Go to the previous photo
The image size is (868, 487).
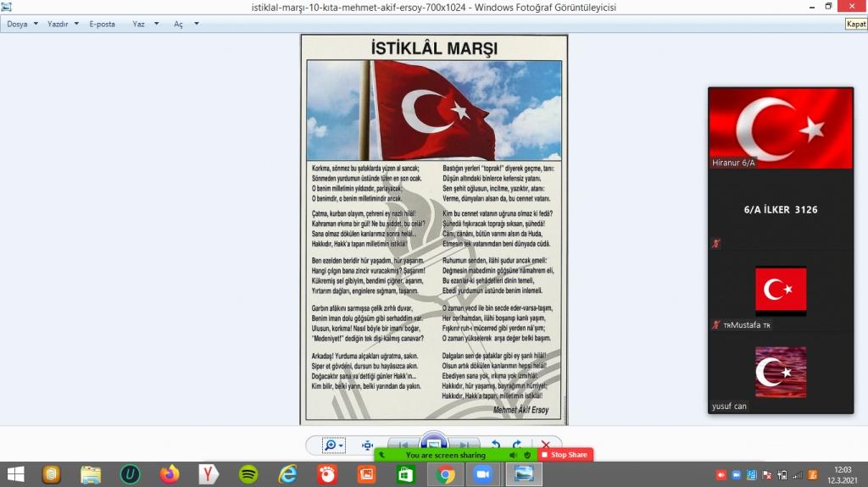point(403,445)
